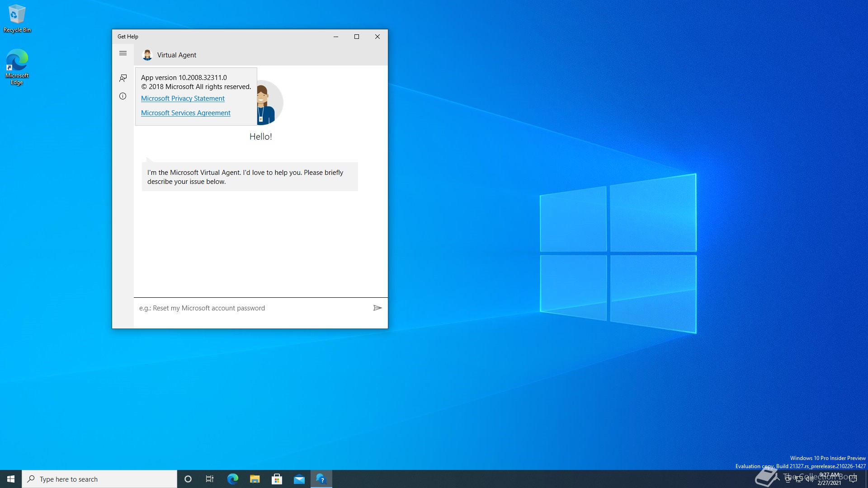Image resolution: width=868 pixels, height=488 pixels.
Task: Click the Virtual Agent avatar in header
Action: point(147,55)
